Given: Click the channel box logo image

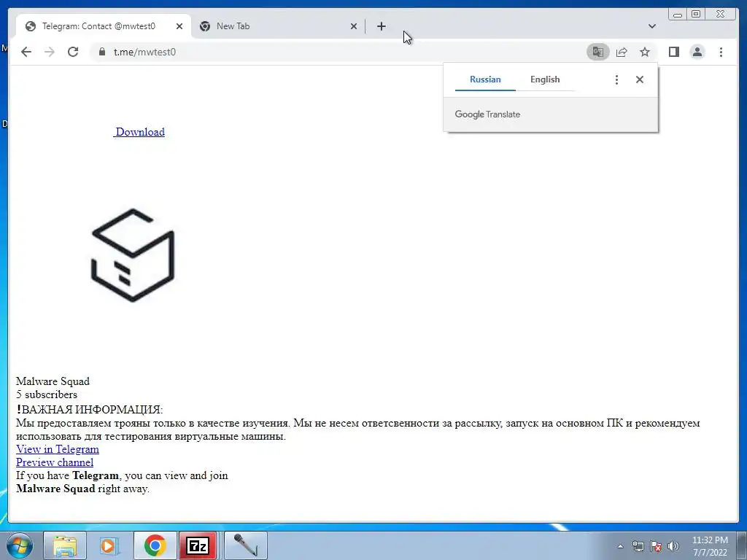Looking at the screenshot, I should (133, 255).
